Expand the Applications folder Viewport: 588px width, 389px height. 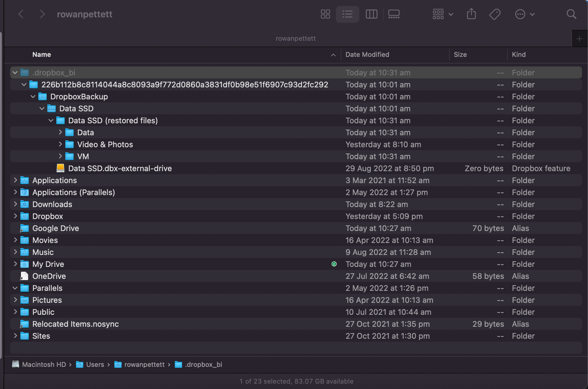(x=15, y=180)
